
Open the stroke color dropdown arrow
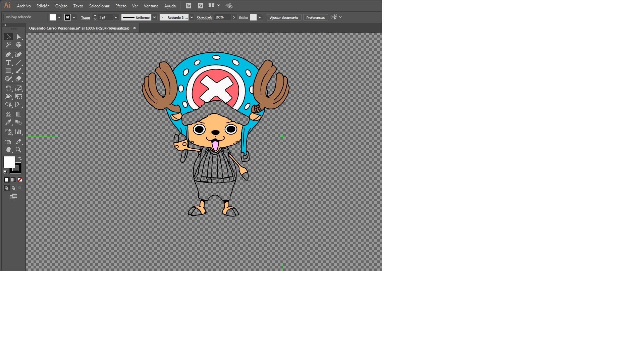click(74, 17)
